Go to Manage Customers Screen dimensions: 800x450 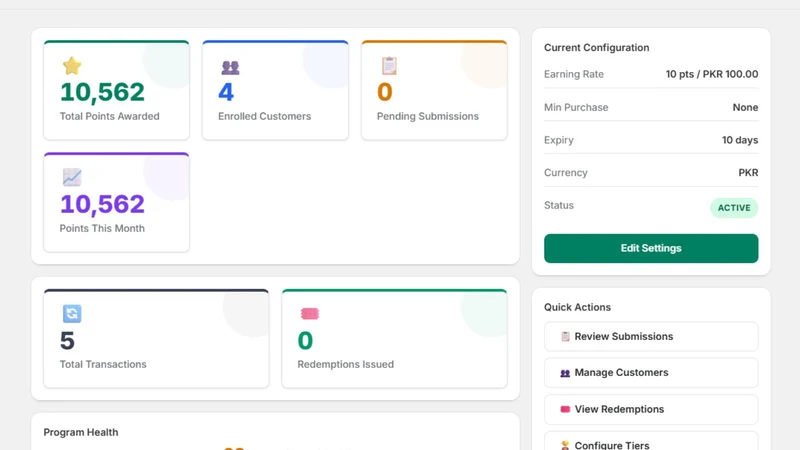651,372
